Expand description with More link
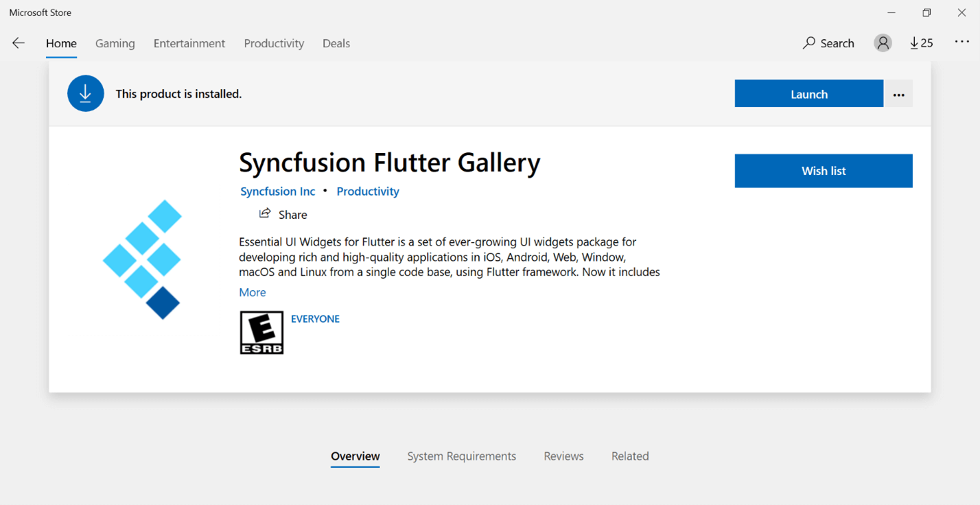The width and height of the screenshot is (980, 505). [252, 292]
